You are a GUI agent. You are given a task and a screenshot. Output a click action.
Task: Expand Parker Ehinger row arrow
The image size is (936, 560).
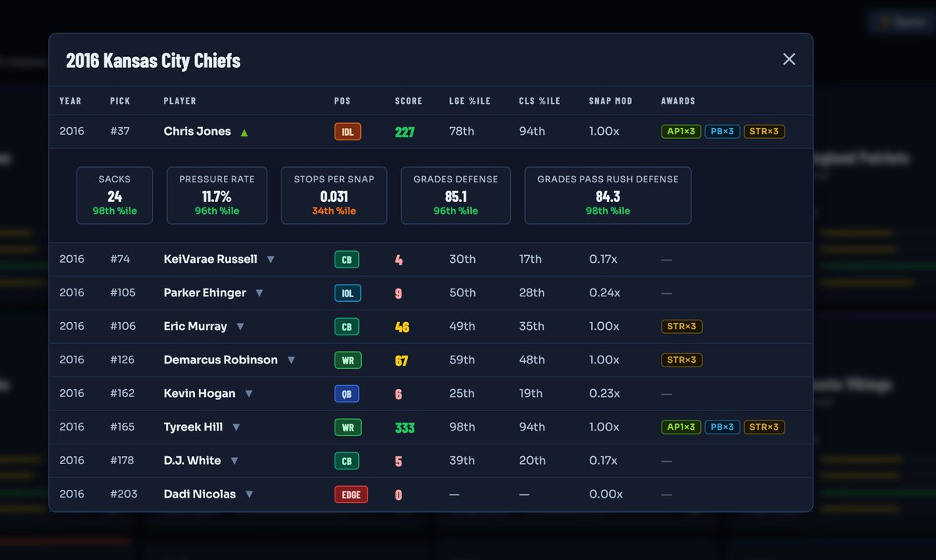[x=259, y=292]
